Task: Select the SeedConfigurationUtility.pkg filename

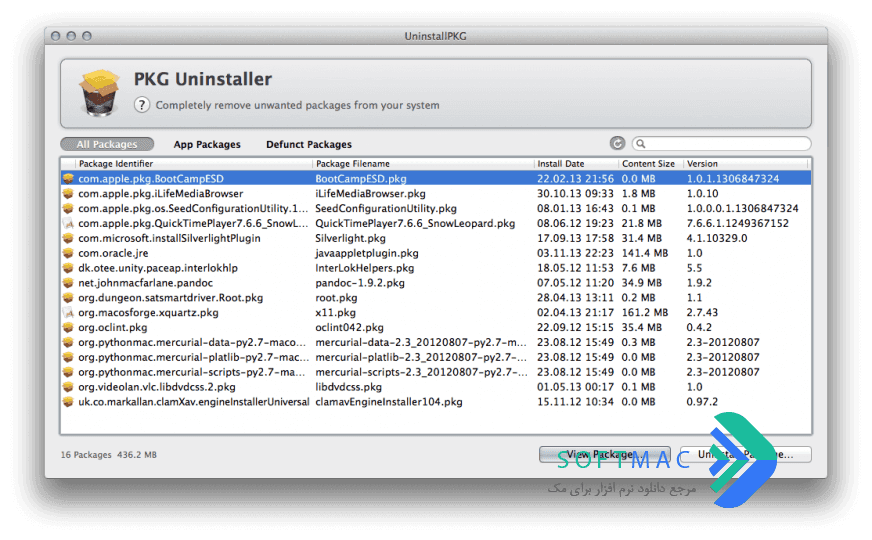Action: pyautogui.click(x=386, y=209)
